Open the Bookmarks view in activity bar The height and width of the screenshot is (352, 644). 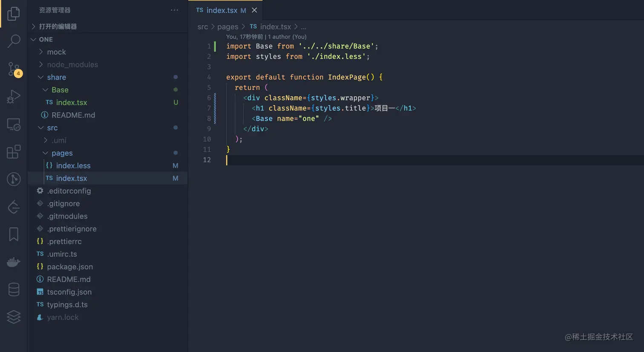tap(14, 234)
